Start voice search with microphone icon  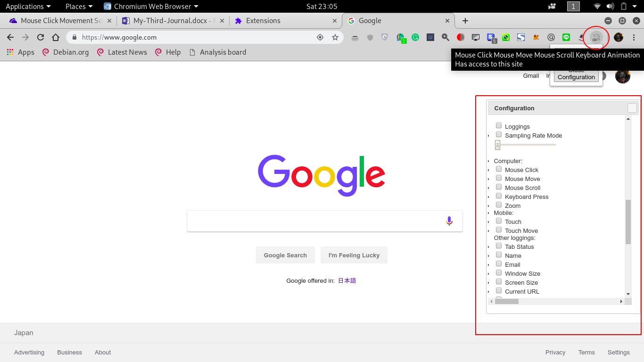(449, 221)
